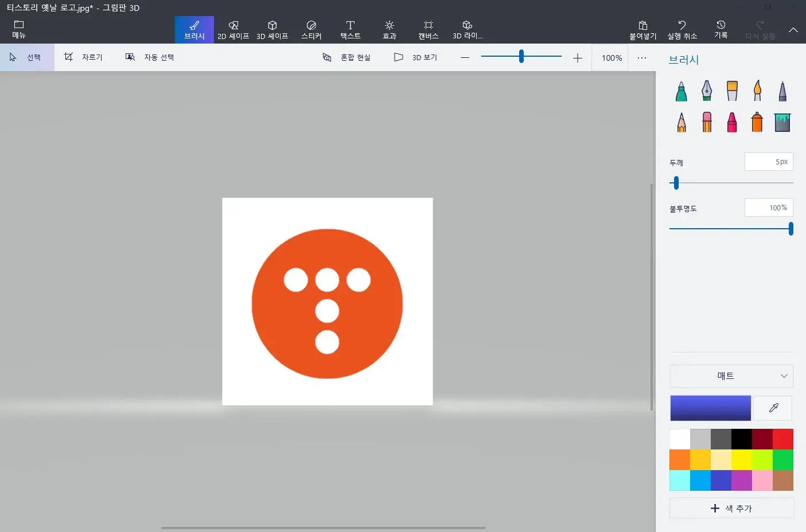Select the eyedropper color picker
The height and width of the screenshot is (532, 806).
[x=773, y=408]
